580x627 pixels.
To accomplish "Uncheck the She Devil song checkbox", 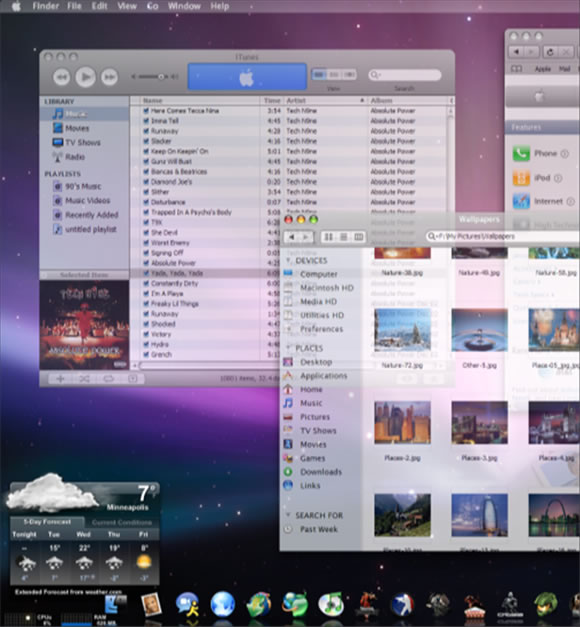I will [x=146, y=232].
